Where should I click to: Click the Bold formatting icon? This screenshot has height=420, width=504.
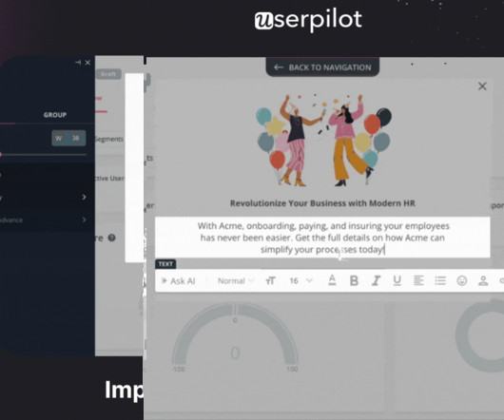point(354,281)
